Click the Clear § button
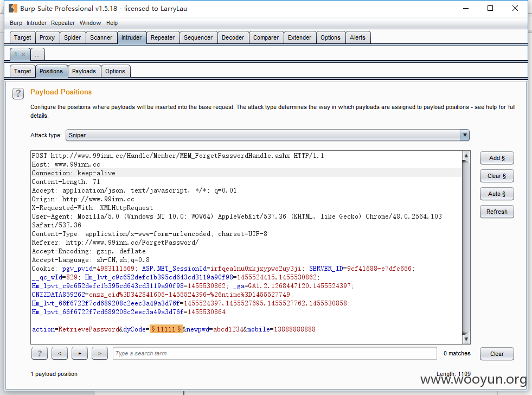 point(497,176)
